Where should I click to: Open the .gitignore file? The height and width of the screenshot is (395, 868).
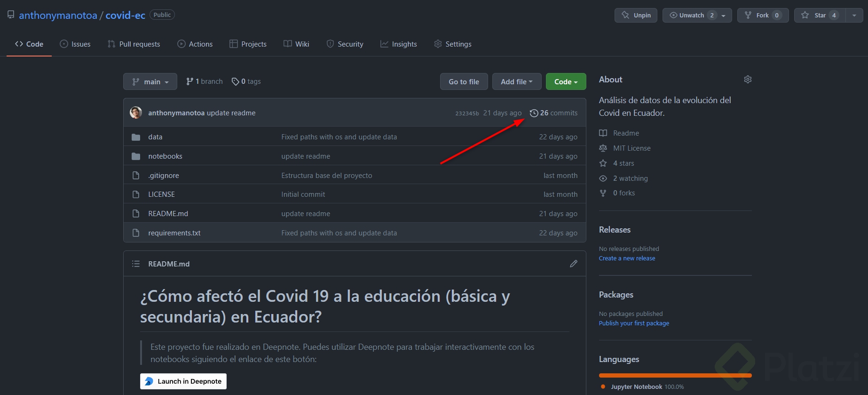[164, 176]
